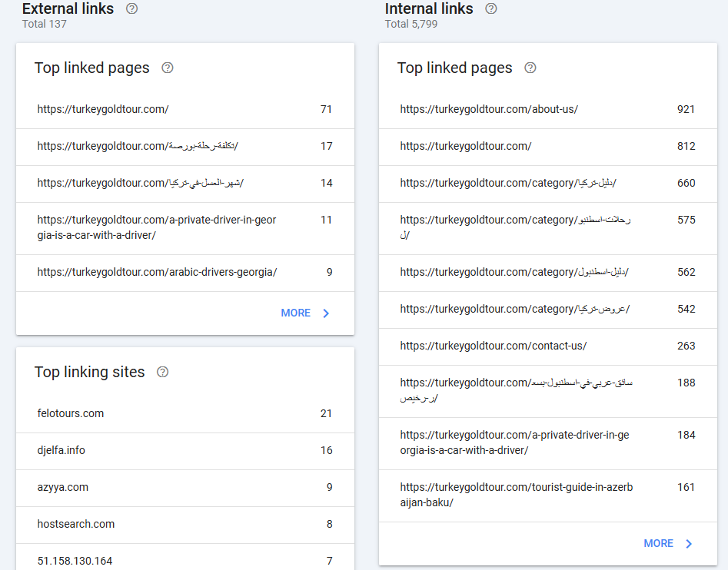
Task: Open internal homepage row with 812 links
Action: coord(548,147)
